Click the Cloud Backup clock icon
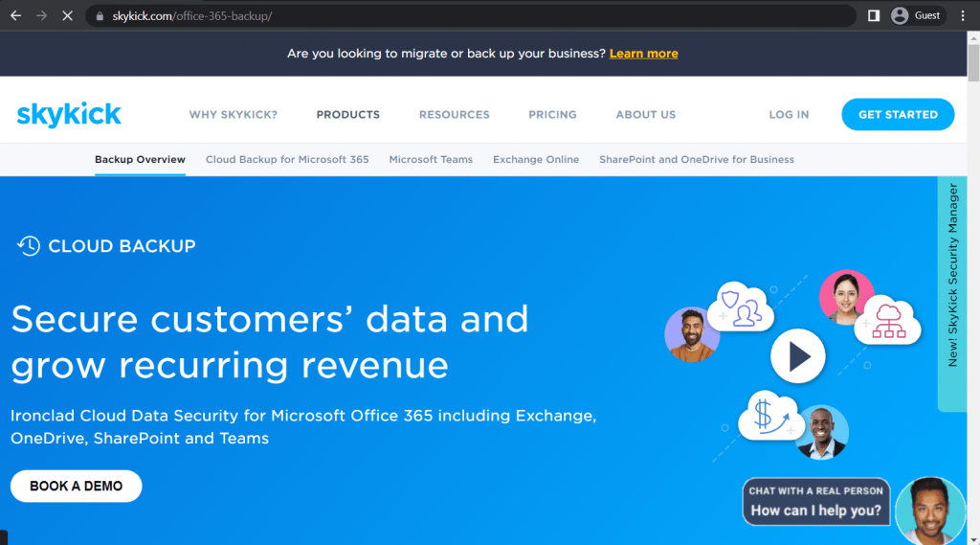This screenshot has width=980, height=545. pos(28,246)
